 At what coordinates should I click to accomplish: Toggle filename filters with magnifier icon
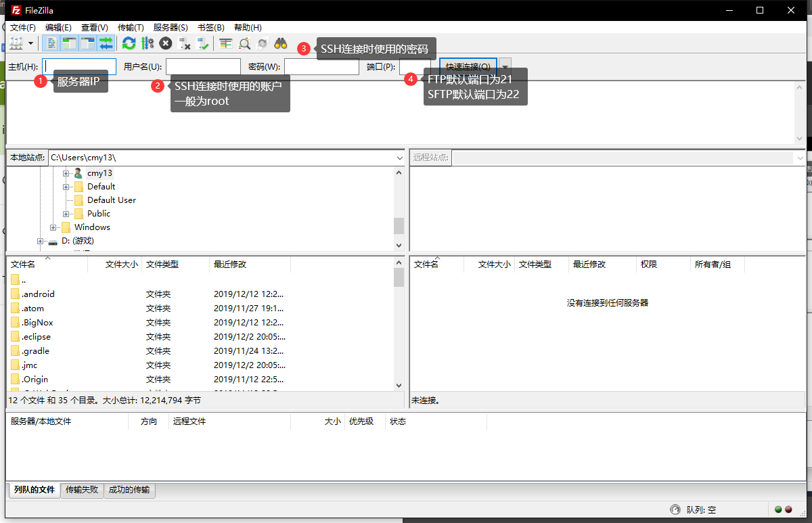244,43
